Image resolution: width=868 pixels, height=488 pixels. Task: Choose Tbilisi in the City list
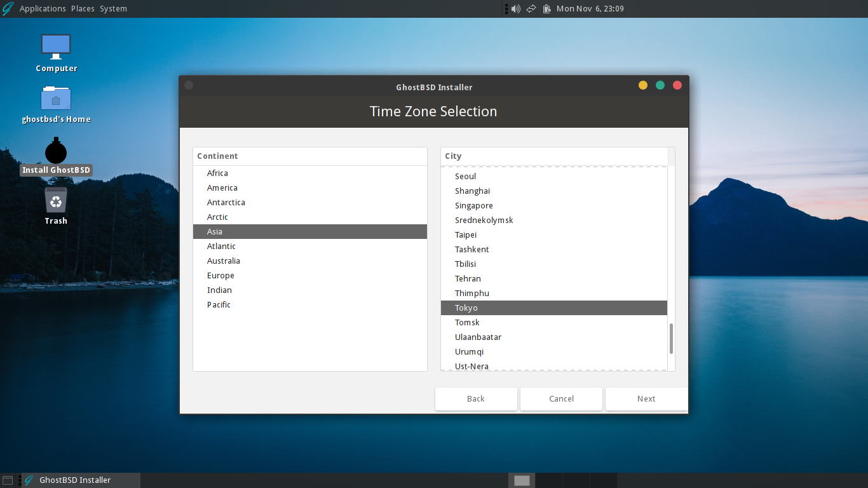(x=554, y=264)
